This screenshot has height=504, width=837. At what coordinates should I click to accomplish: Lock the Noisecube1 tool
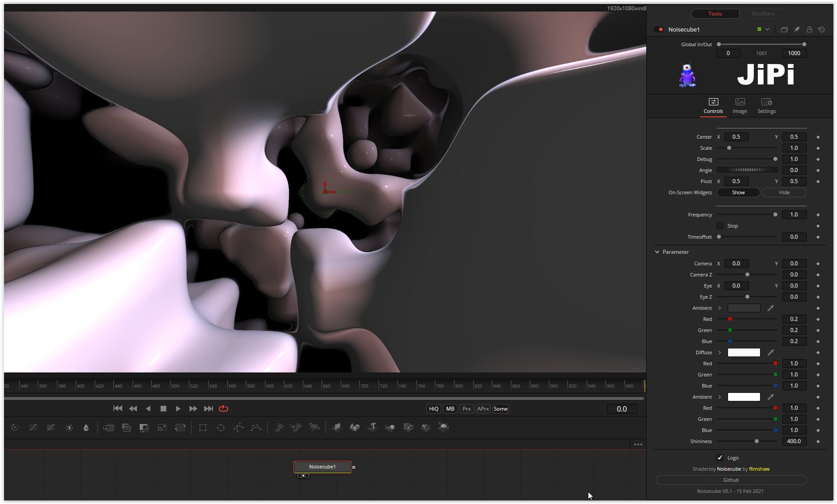809,29
